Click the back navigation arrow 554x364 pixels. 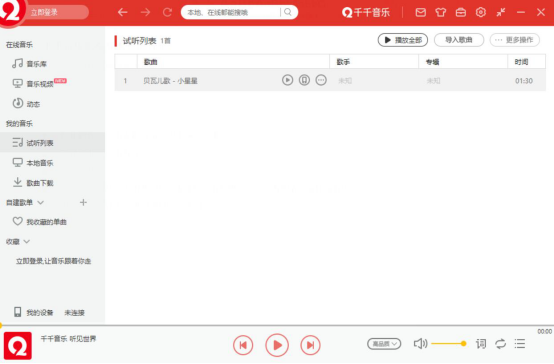[123, 12]
